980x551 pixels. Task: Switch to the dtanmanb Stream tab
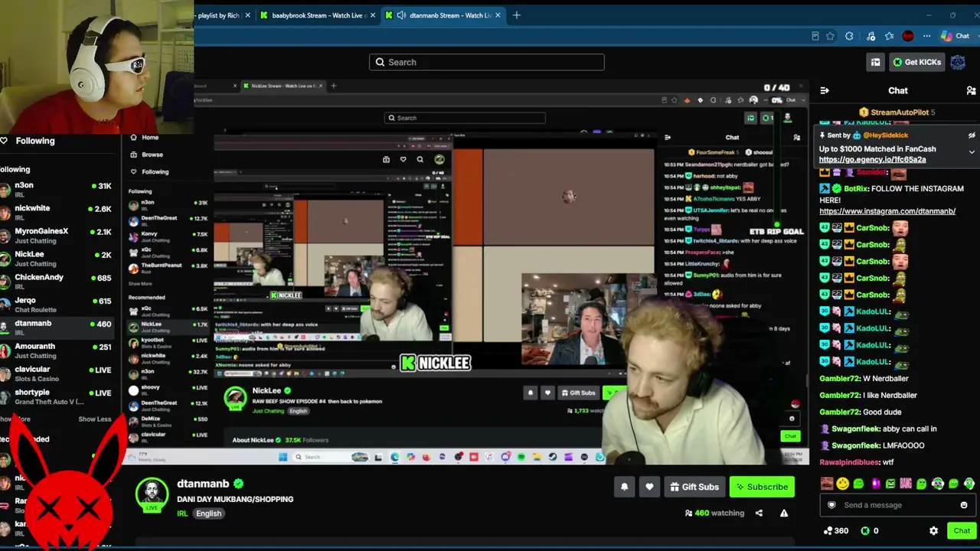[443, 15]
